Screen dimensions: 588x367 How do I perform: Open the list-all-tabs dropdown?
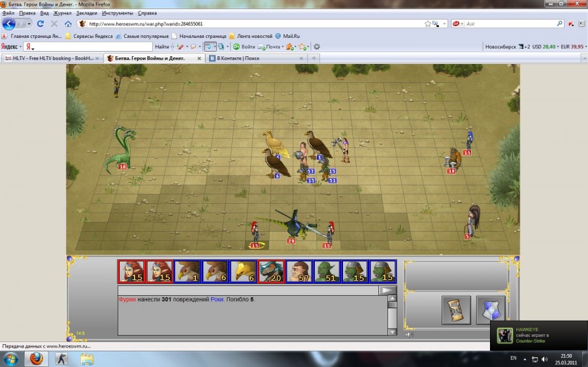point(584,59)
